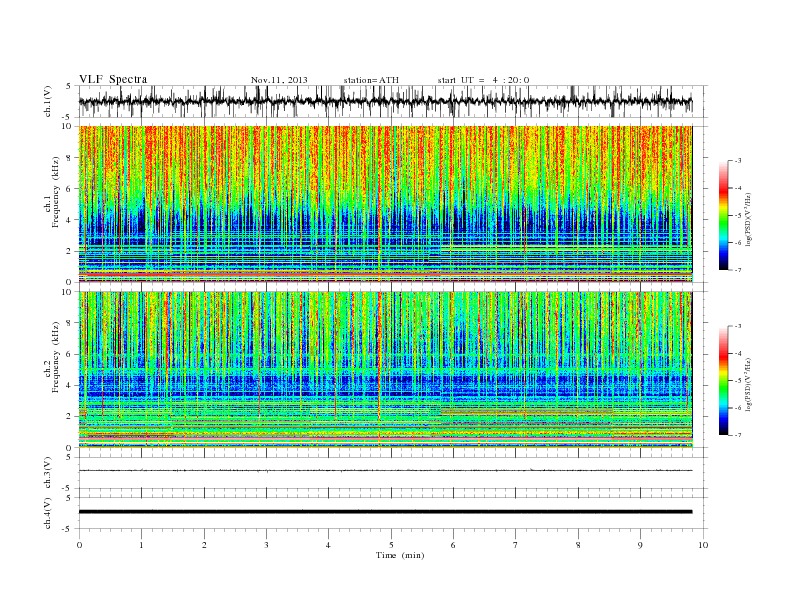792x612 pixels.
Task: Click the "station=ATH" header text
Action: point(371,80)
